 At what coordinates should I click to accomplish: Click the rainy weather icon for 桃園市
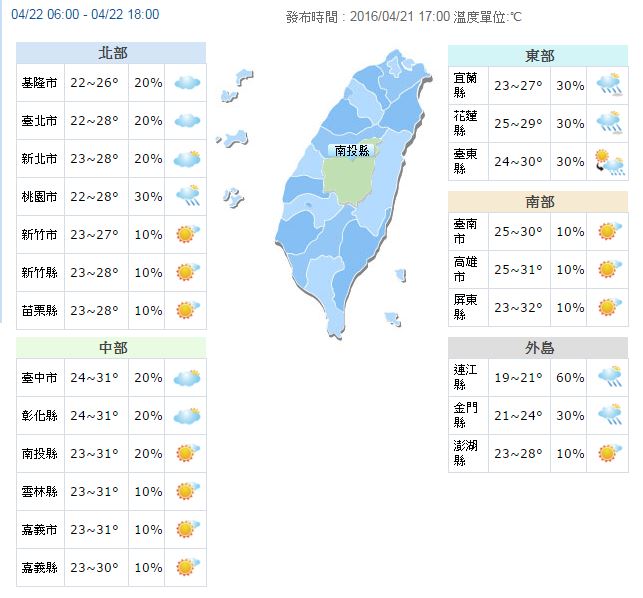pos(188,196)
